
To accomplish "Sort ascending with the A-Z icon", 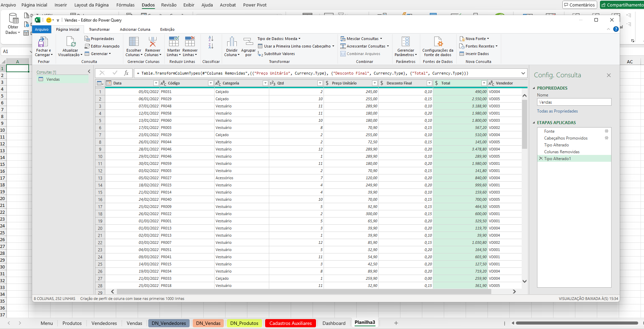I will click(211, 39).
